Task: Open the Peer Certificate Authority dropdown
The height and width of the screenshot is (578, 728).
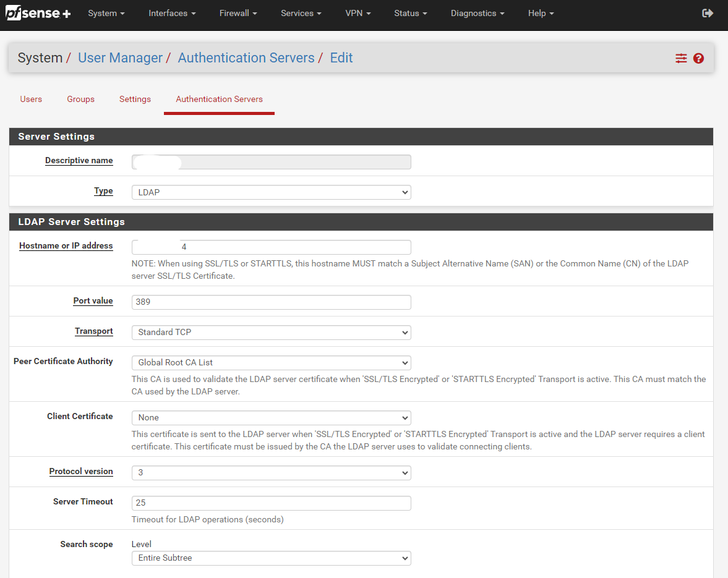Action: tap(271, 363)
